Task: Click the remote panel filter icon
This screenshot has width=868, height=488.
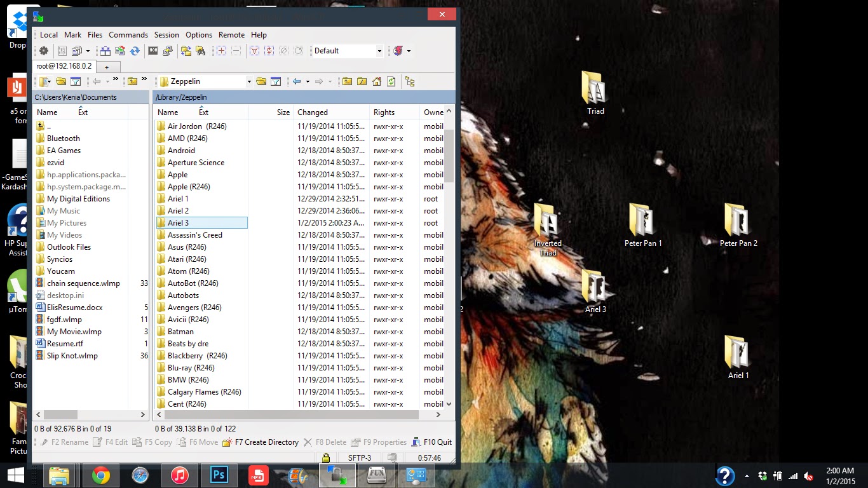Action: pos(276,81)
